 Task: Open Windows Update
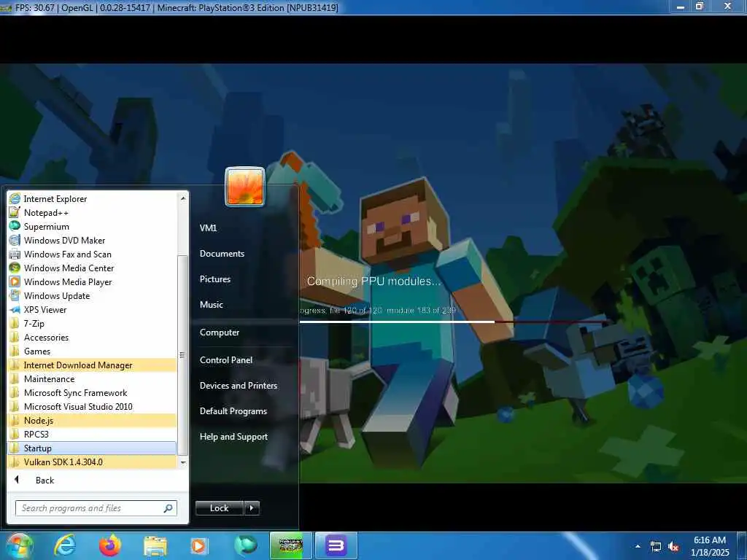[91, 295]
